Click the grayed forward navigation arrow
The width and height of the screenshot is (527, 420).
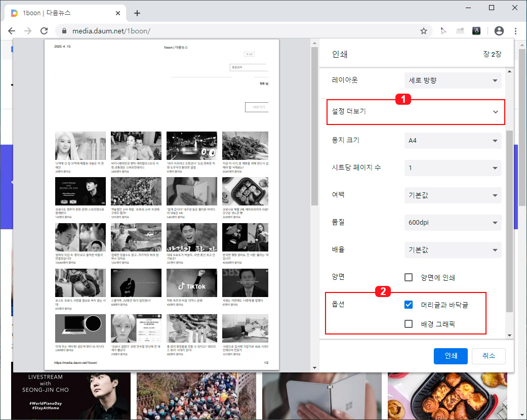coord(28,30)
